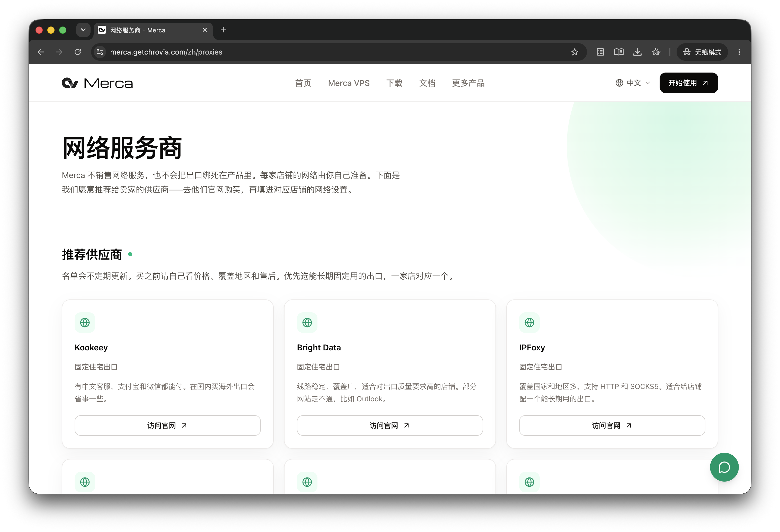This screenshot has width=780, height=532.
Task: Click the Kookeey provider name
Action: 91,347
